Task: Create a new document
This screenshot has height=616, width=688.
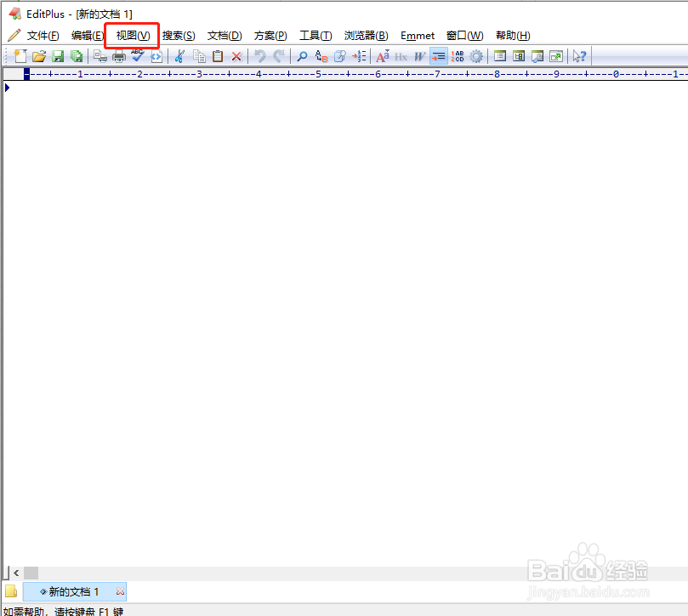Action: 19,56
